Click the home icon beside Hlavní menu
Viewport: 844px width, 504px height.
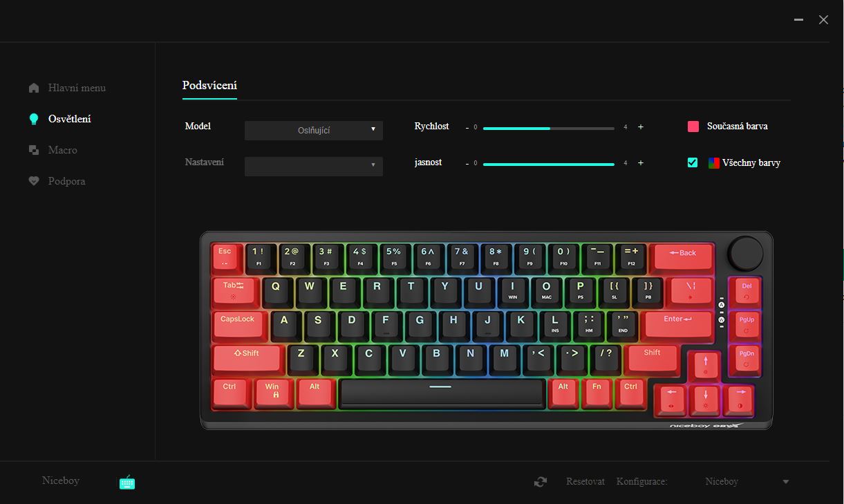pos(34,88)
